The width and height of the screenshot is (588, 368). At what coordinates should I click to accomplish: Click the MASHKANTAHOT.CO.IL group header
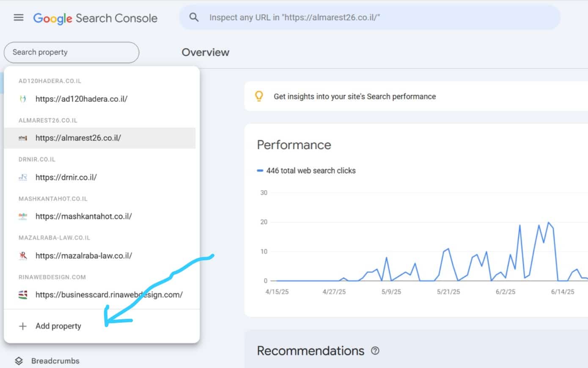pos(53,199)
